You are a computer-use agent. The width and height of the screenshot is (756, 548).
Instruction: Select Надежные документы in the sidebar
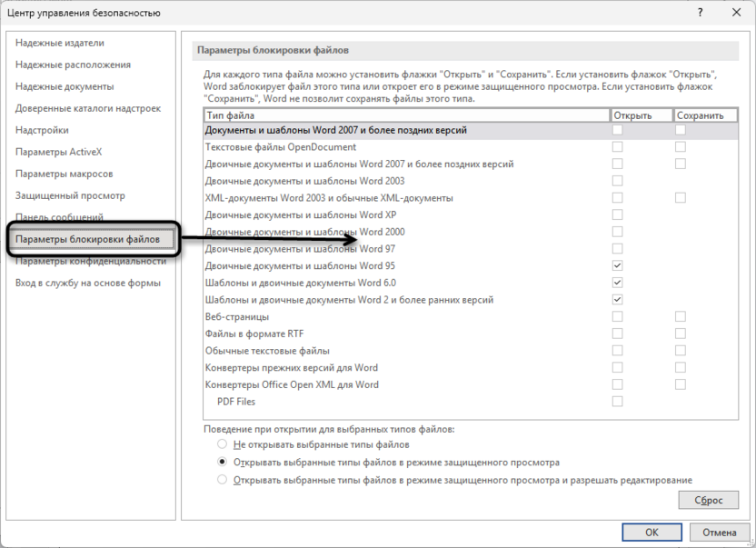[x=65, y=86]
